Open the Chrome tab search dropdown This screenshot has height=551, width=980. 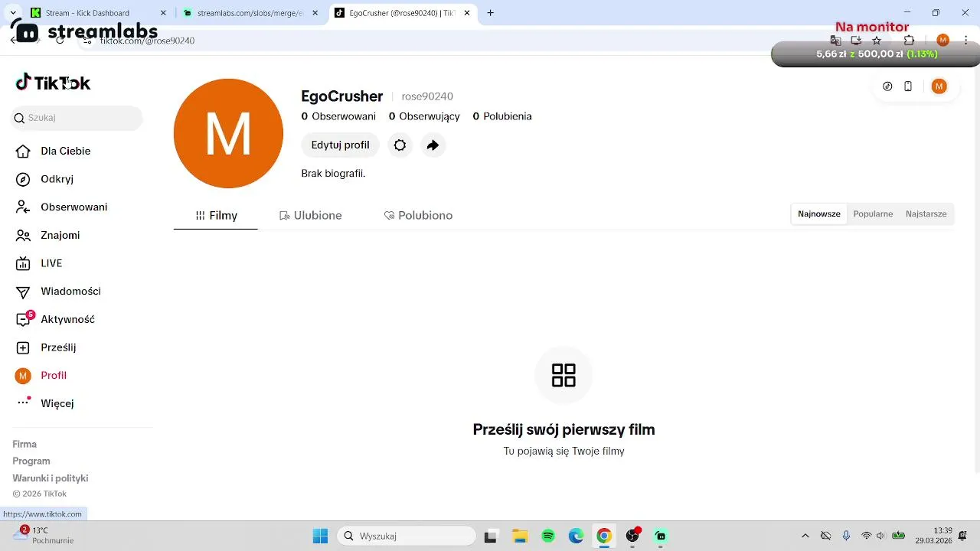click(13, 13)
